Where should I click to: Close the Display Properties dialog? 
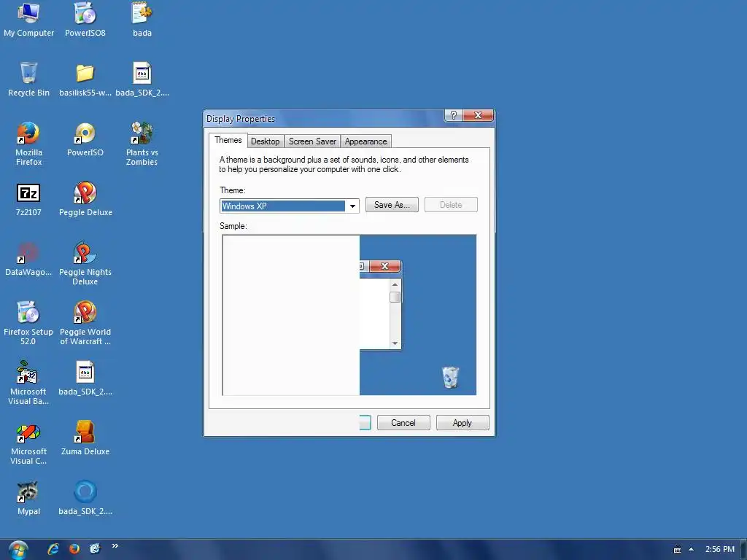tap(479, 115)
